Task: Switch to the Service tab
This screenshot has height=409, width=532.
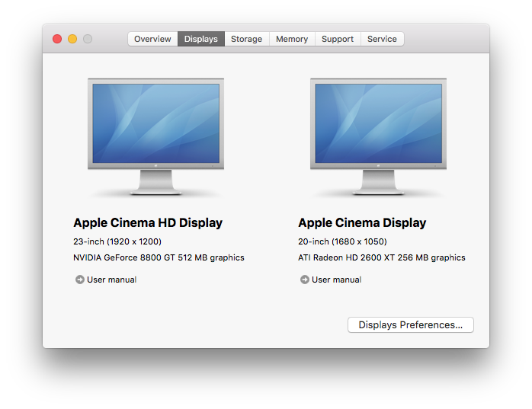Action: pos(382,39)
